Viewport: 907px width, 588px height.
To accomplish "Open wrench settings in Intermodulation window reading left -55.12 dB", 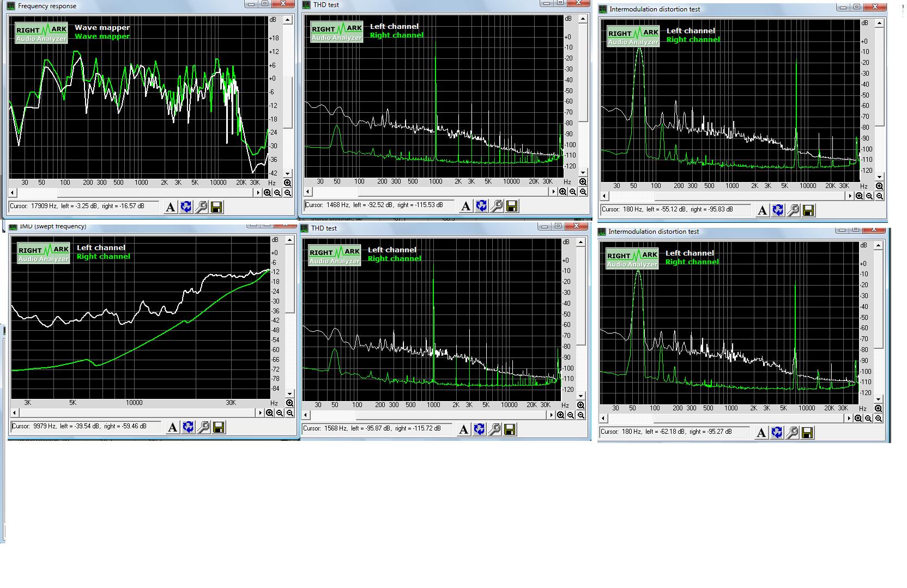I will point(793,210).
